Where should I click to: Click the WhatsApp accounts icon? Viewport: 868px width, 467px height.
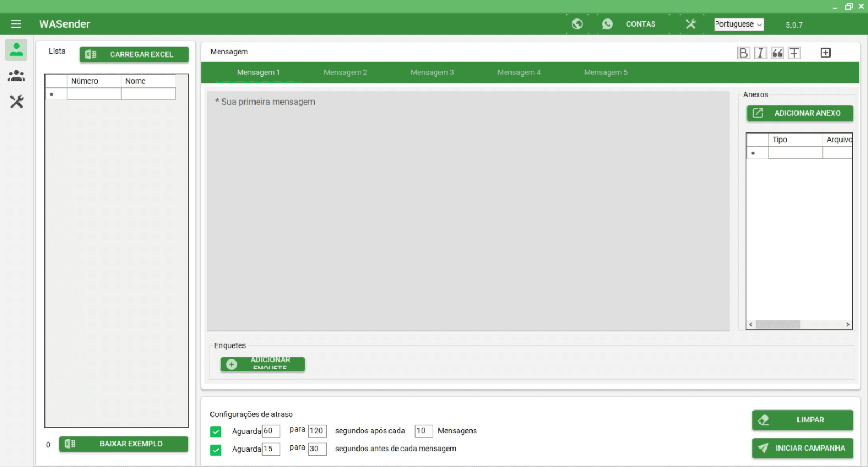(608, 24)
